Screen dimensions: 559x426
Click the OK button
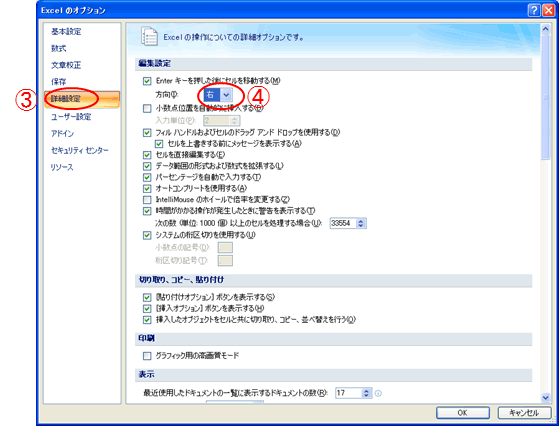click(x=463, y=413)
